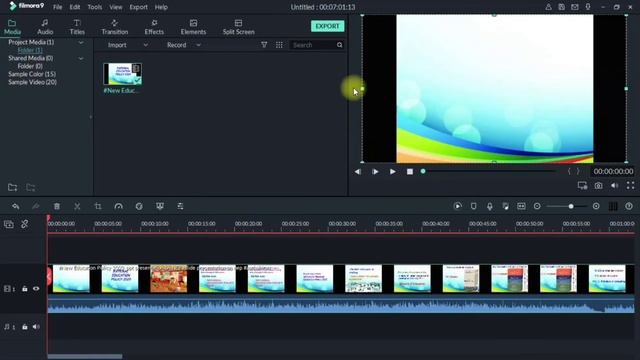Click the preview Volume speaker icon

point(614,186)
